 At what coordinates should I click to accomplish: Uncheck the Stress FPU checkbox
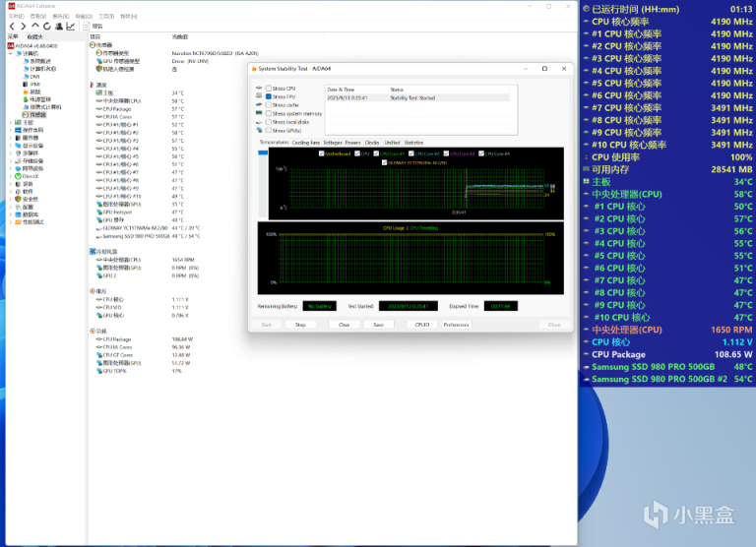click(269, 96)
